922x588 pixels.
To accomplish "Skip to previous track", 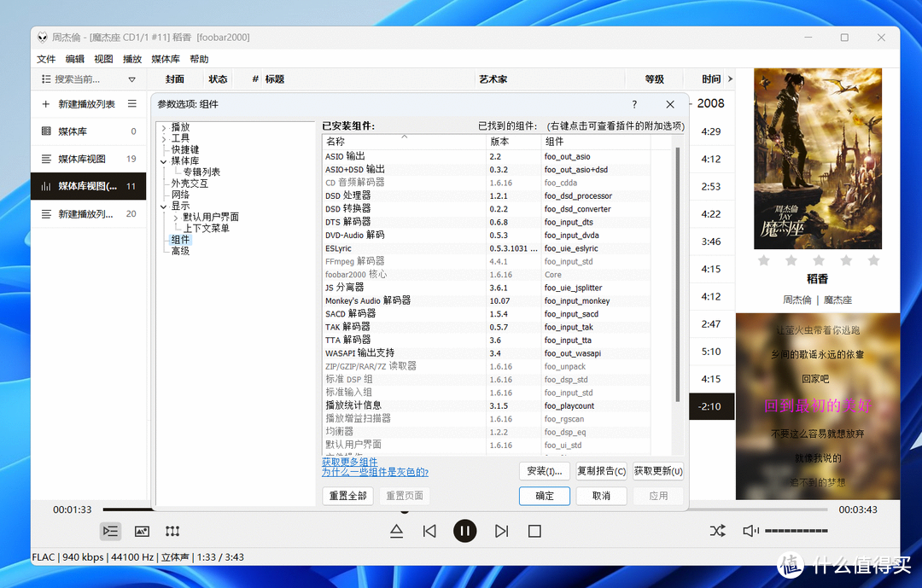I will click(429, 531).
